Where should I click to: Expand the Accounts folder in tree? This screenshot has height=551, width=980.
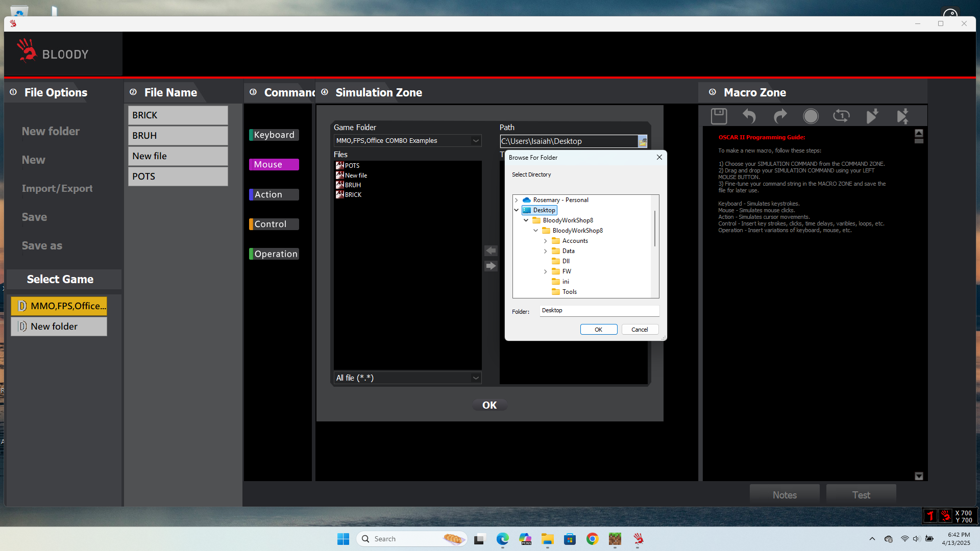[546, 241]
